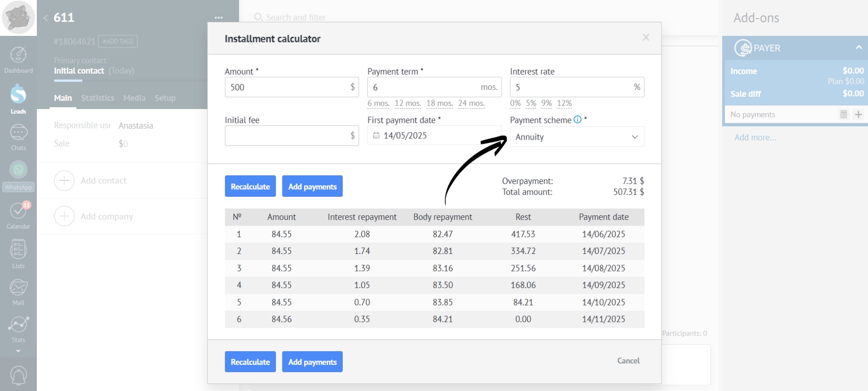Cancel the Installment calculator dialog
The image size is (868, 391).
pyautogui.click(x=628, y=361)
